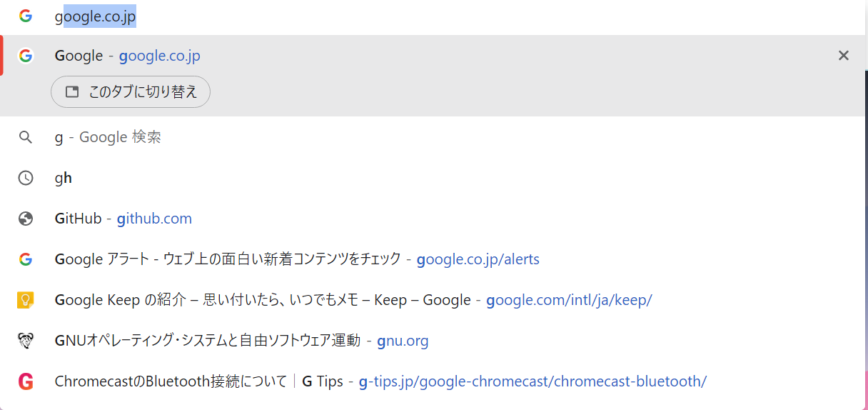The width and height of the screenshot is (868, 410).
Task: Open the google.co.jp/alerts link
Action: 478,259
